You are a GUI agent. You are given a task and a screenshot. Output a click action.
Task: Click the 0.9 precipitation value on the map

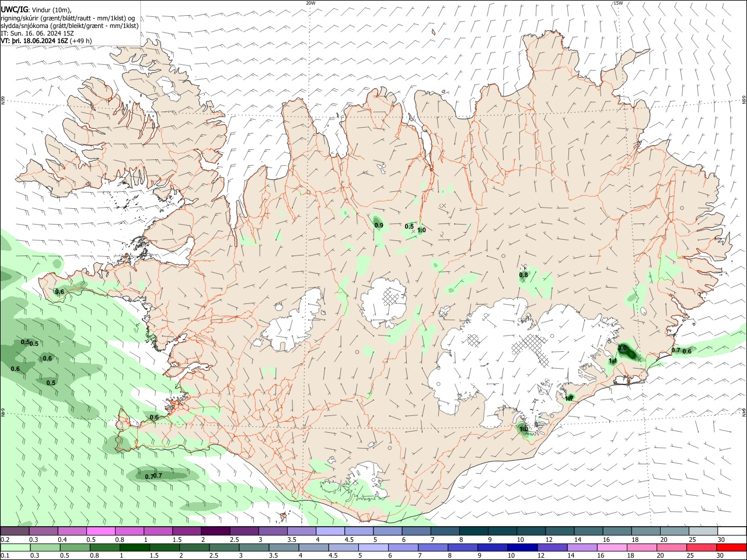(379, 225)
